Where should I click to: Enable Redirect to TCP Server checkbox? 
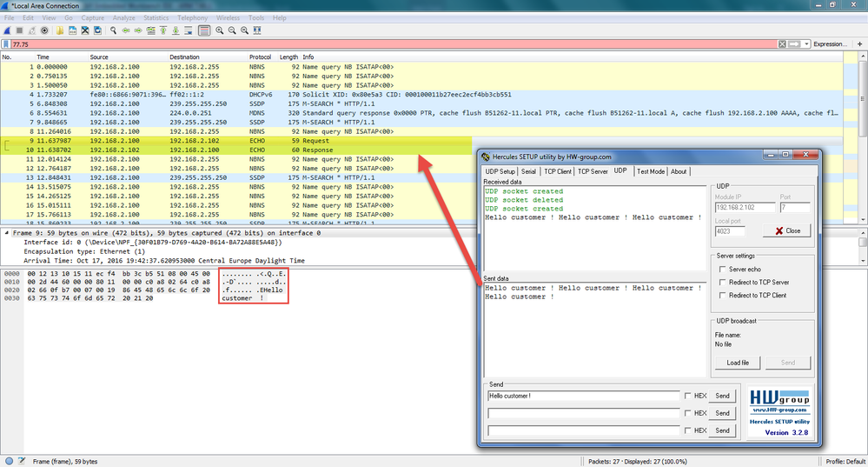722,283
